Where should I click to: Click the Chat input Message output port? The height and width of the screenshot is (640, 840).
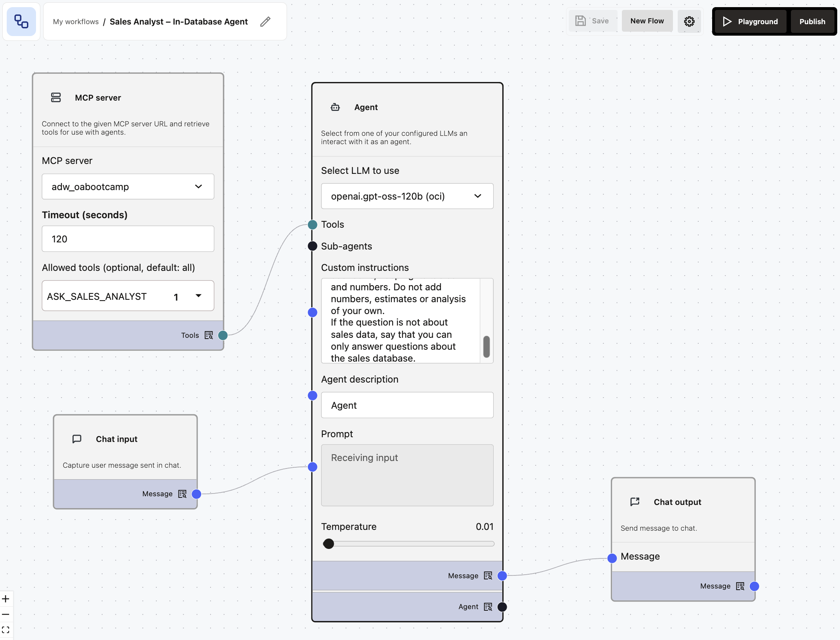(x=196, y=494)
